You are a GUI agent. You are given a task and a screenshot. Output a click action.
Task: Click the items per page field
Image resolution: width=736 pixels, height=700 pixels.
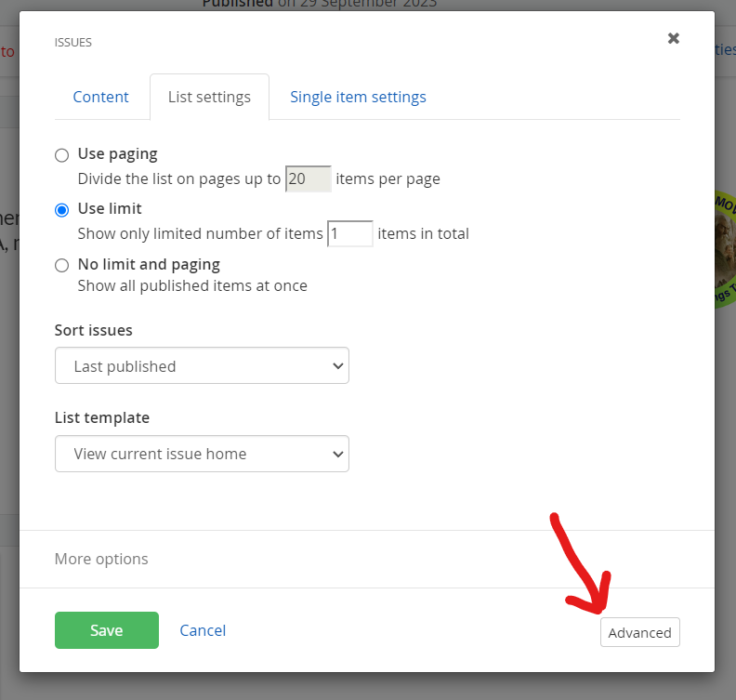(309, 178)
